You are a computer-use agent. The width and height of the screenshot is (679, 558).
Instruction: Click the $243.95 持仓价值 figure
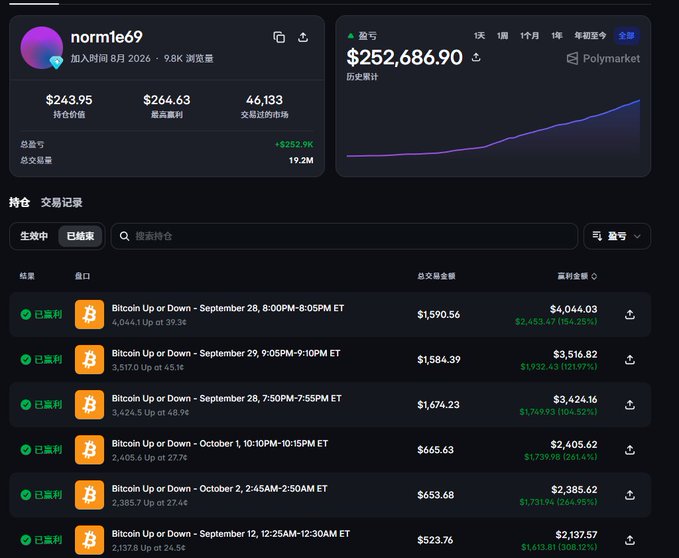click(69, 100)
